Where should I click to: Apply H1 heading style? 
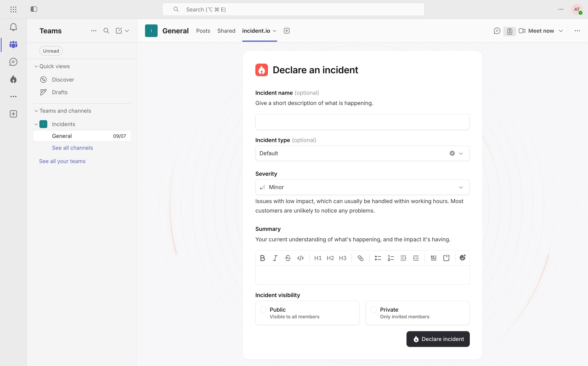[318, 258]
